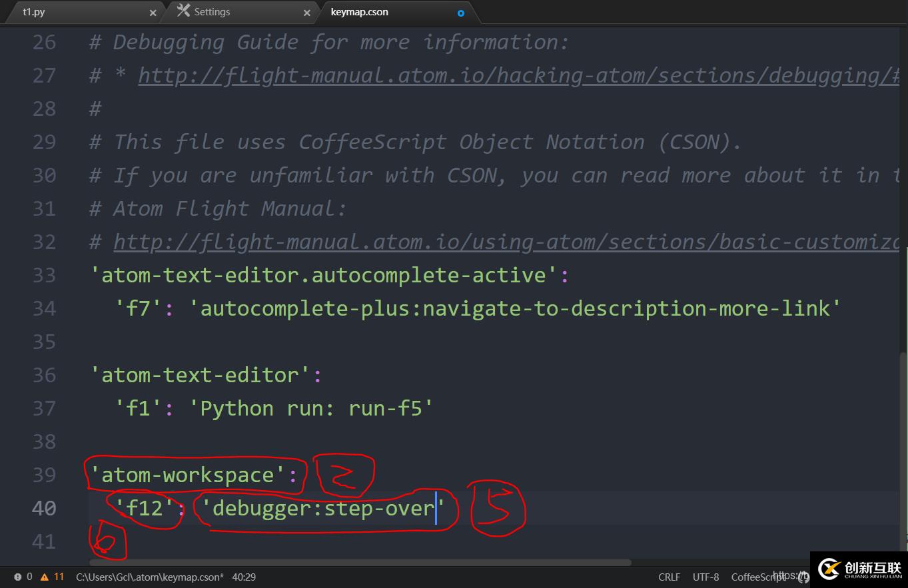
Task: Place cursor on the 'f1' key binding
Action: click(x=139, y=408)
